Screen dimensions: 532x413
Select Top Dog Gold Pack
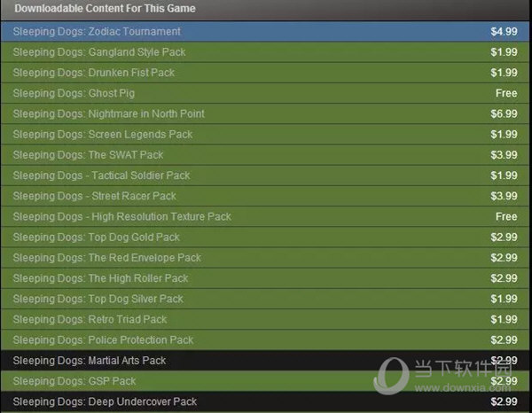pos(265,237)
